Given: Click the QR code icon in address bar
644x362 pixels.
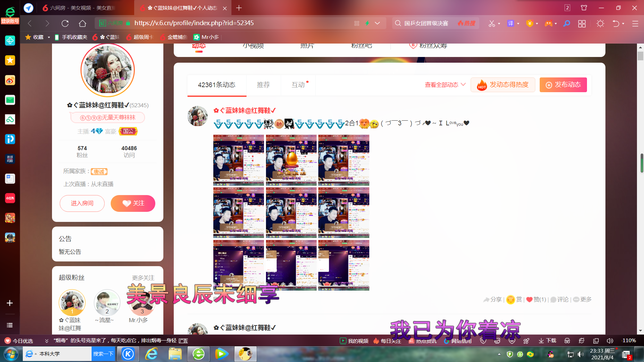Looking at the screenshot, I should click(x=357, y=23).
